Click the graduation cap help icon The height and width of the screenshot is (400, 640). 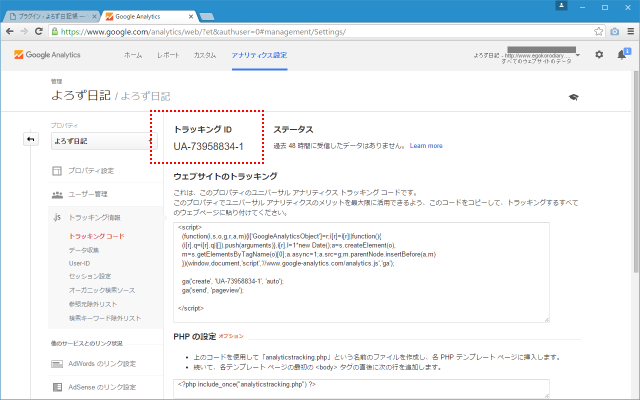click(573, 97)
